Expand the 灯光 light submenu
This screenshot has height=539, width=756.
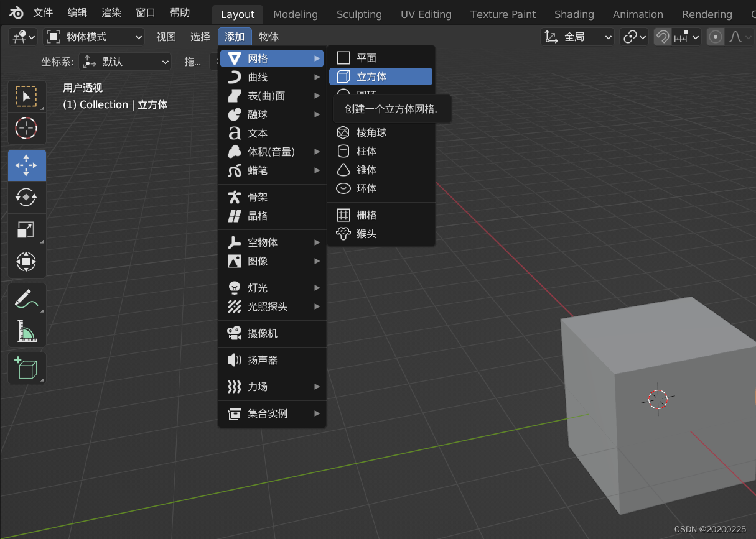click(272, 288)
